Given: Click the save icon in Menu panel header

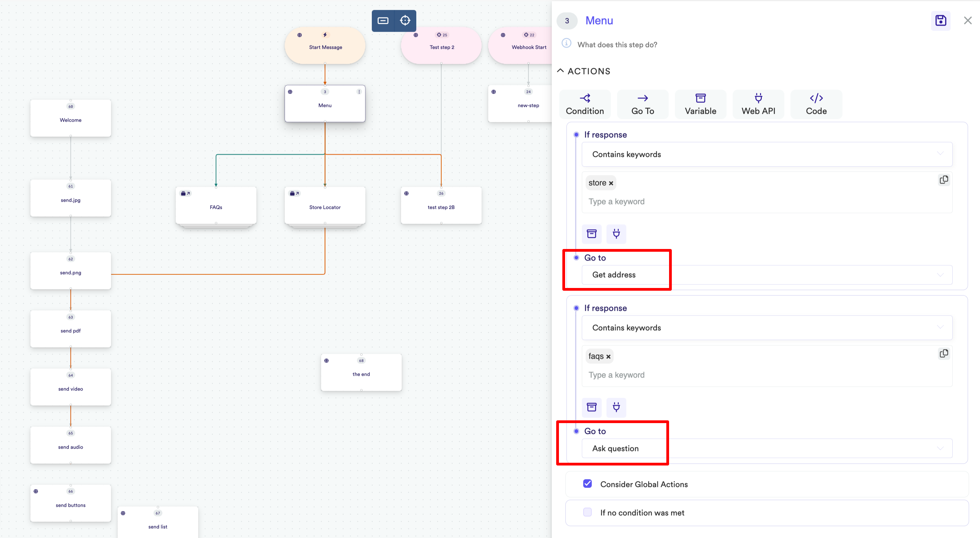Looking at the screenshot, I should pos(940,21).
